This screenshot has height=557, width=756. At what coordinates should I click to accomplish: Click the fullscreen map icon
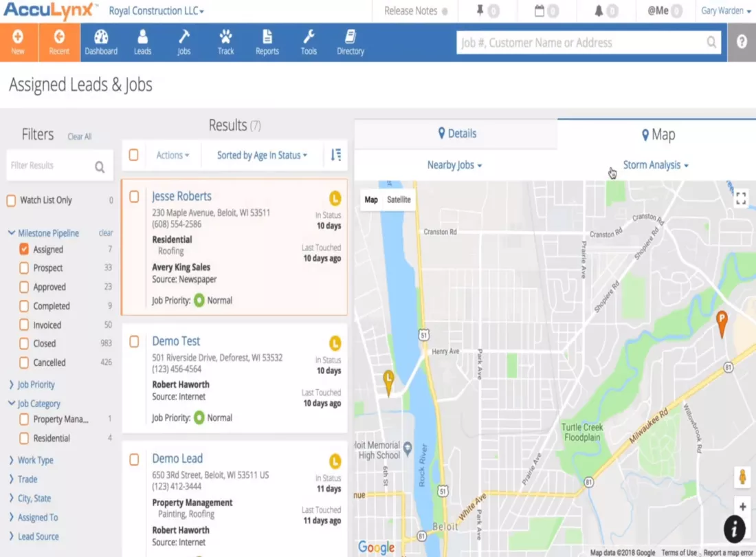coord(741,198)
